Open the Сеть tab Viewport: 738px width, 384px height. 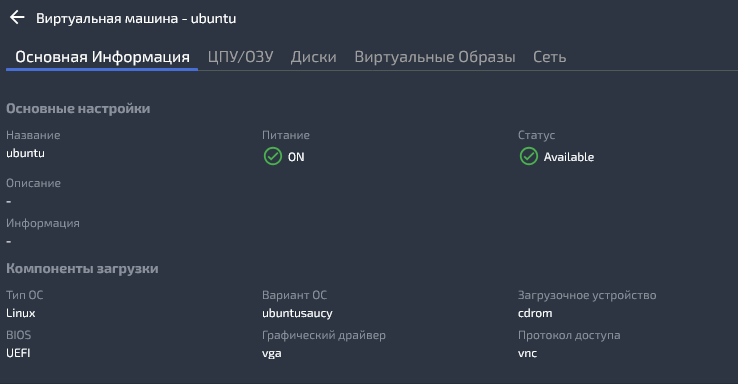click(549, 57)
